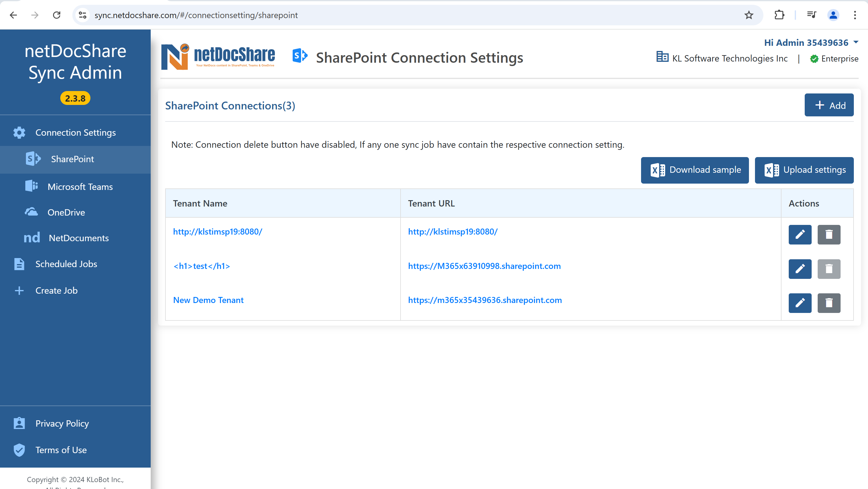
Task: Click the netDocShare logo in header
Action: coord(218,57)
